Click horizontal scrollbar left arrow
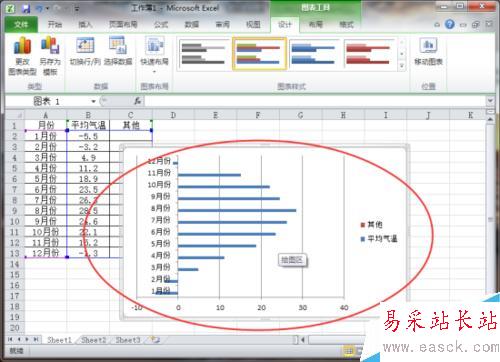This screenshot has height=362, width=500. (x=303, y=340)
